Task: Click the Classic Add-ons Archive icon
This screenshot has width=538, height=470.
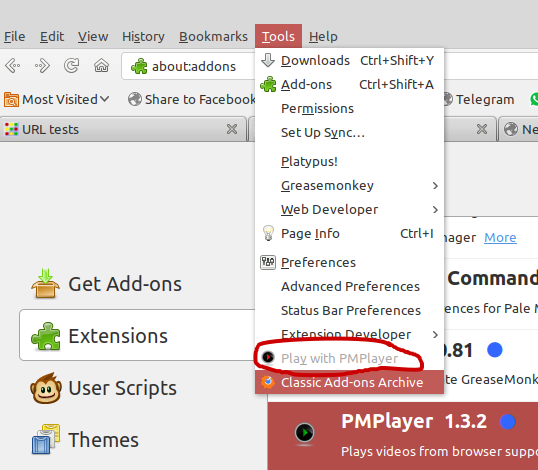Action: 268,382
